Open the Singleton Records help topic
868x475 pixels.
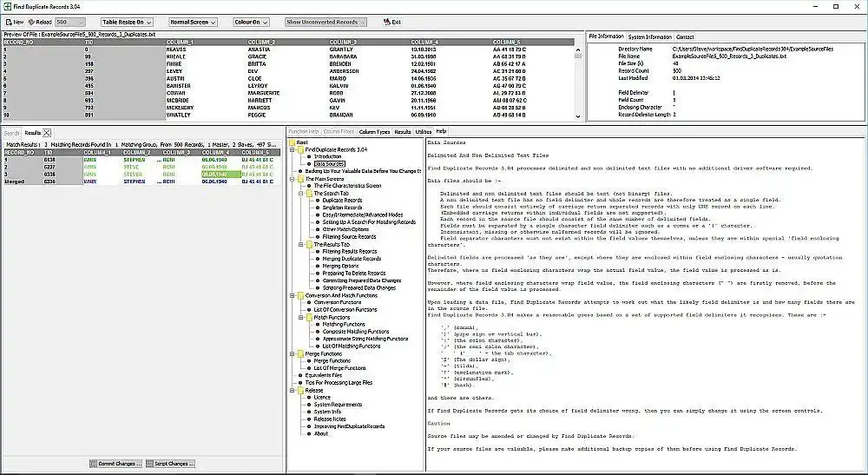tap(342, 208)
